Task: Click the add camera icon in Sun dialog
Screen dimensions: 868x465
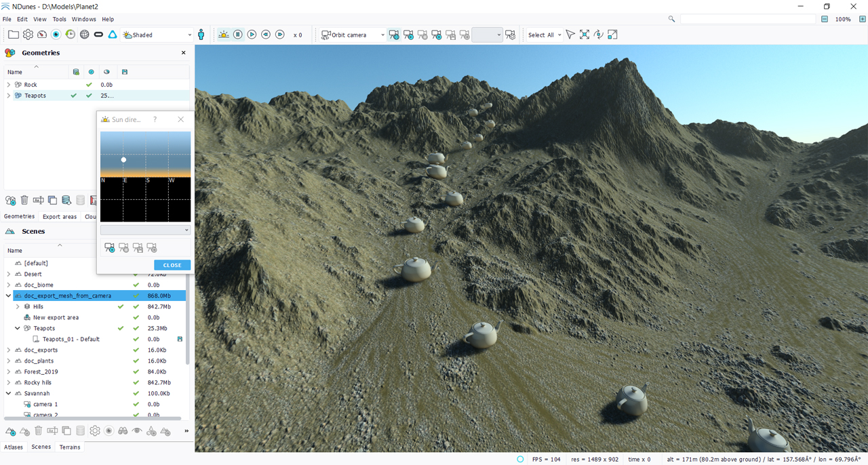Action: click(x=109, y=248)
